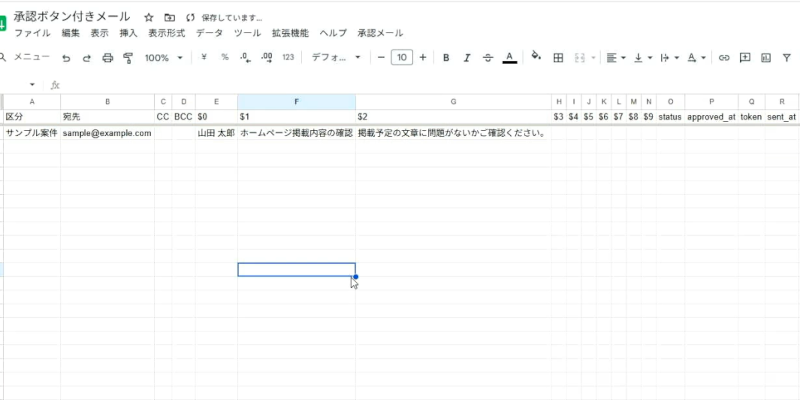Open horizontal align dropdown
This screenshot has width=800, height=400.
click(x=616, y=58)
